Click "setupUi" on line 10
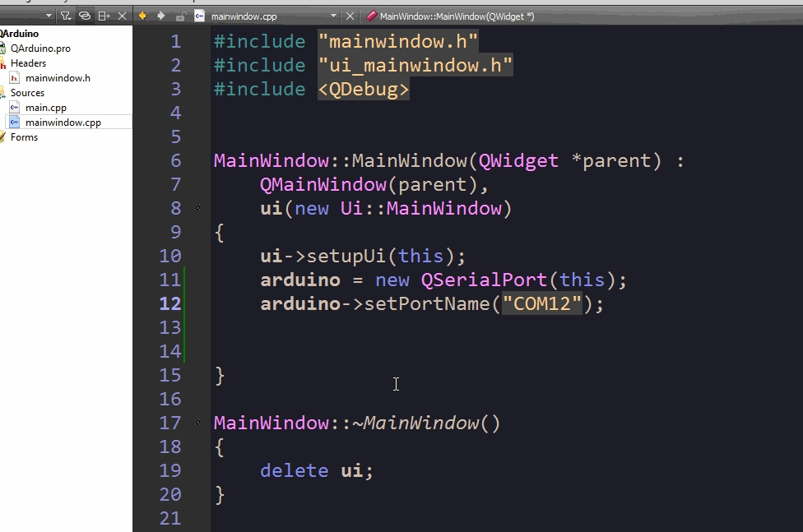This screenshot has height=532, width=803. 346,256
